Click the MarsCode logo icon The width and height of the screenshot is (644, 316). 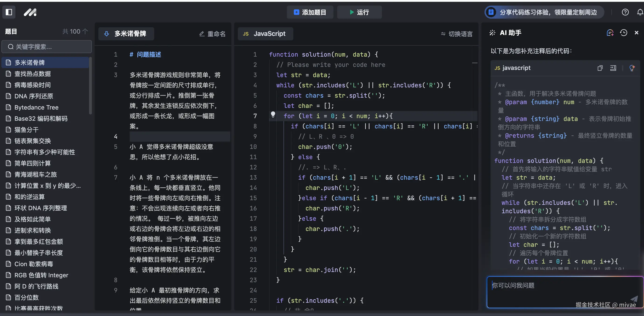coord(30,12)
